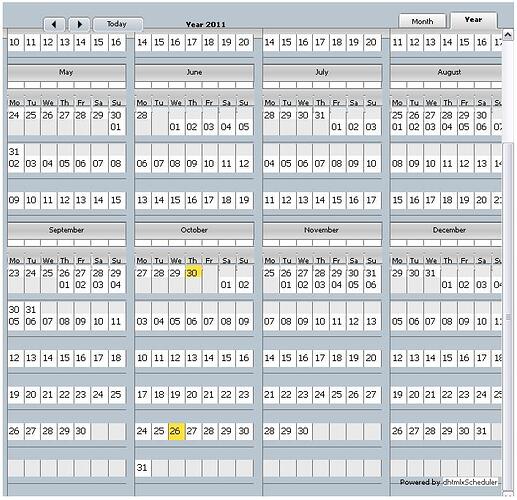Select the Year view tab
Viewport: 517px width, 500px height.
tap(473, 20)
